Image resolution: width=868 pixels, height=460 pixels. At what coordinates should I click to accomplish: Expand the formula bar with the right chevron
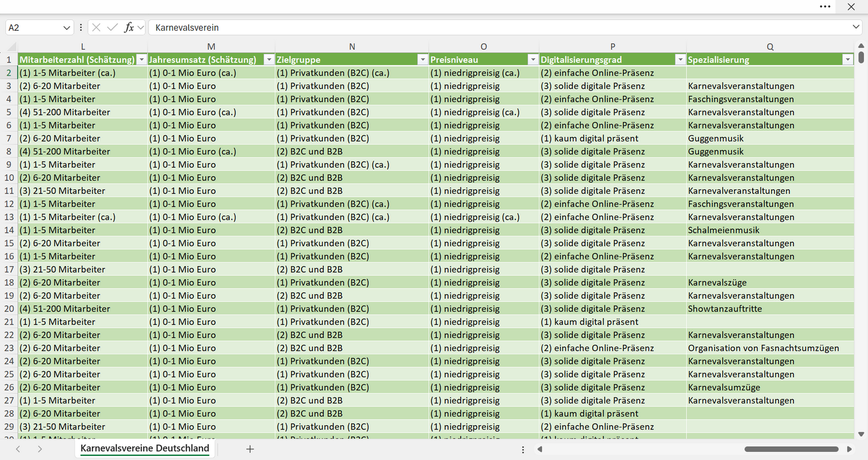click(x=856, y=28)
